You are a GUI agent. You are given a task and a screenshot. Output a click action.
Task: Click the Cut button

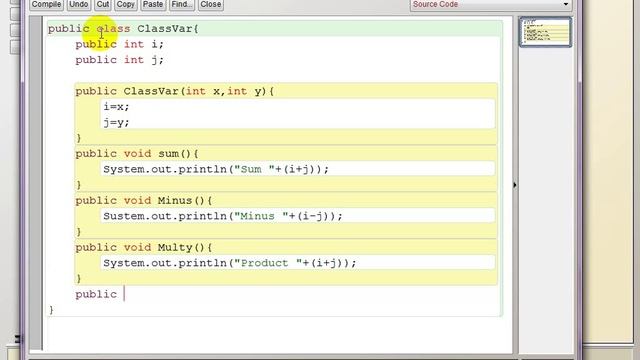pos(102,4)
